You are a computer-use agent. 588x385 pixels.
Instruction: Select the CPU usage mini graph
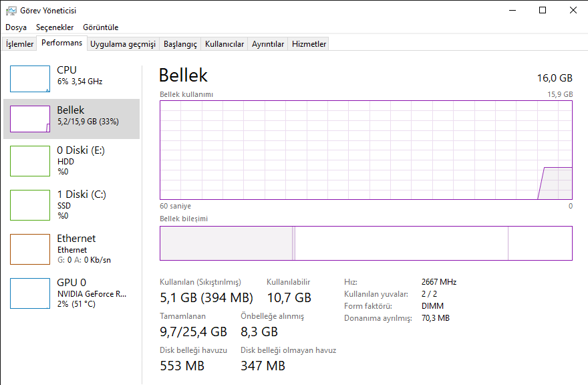(x=30, y=79)
